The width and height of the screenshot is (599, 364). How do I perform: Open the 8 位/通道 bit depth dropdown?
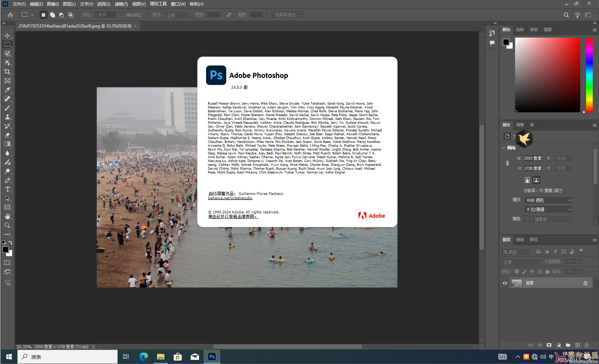(x=548, y=209)
